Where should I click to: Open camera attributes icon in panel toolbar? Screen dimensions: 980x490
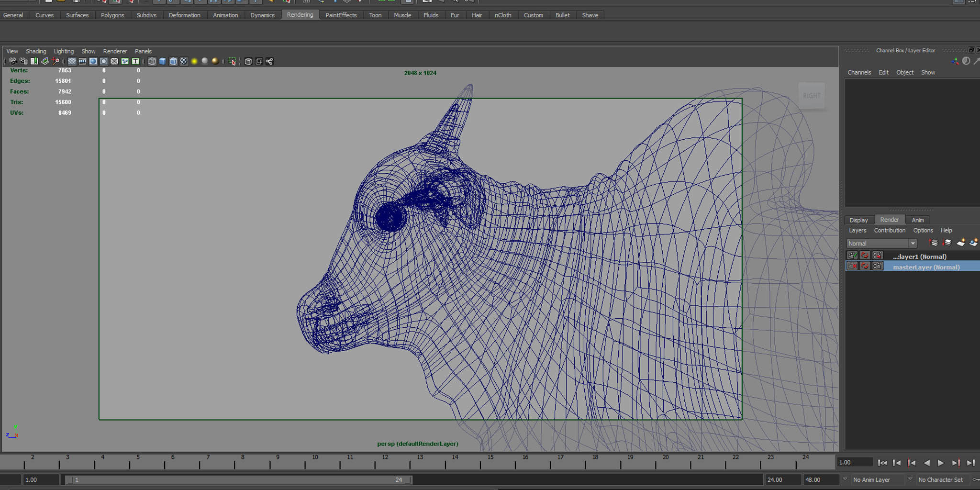click(x=23, y=61)
